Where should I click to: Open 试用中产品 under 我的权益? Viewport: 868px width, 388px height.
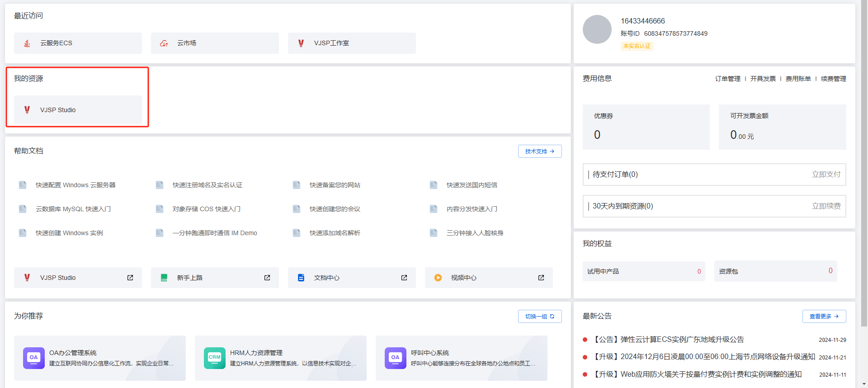click(x=644, y=271)
